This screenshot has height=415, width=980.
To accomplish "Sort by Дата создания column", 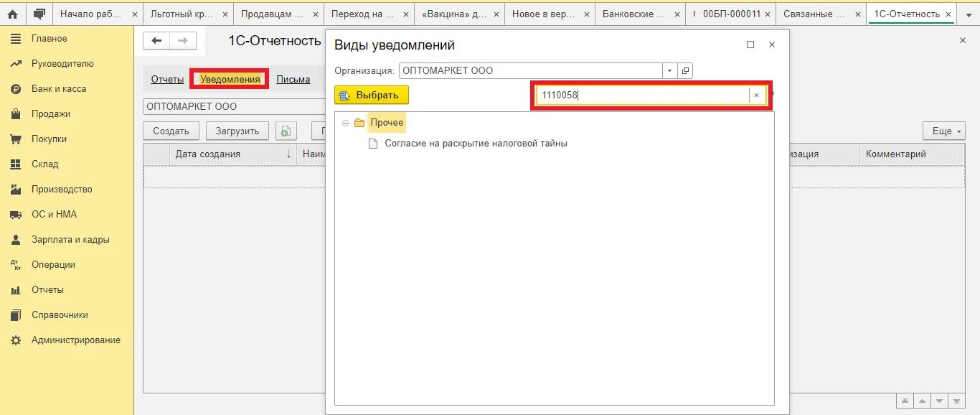I will pos(233,154).
